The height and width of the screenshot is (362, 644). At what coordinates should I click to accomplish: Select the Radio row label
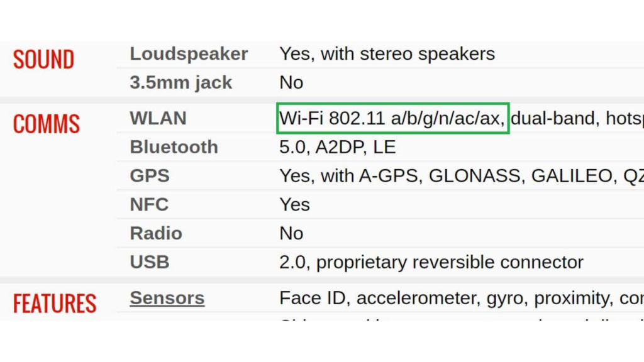155,233
